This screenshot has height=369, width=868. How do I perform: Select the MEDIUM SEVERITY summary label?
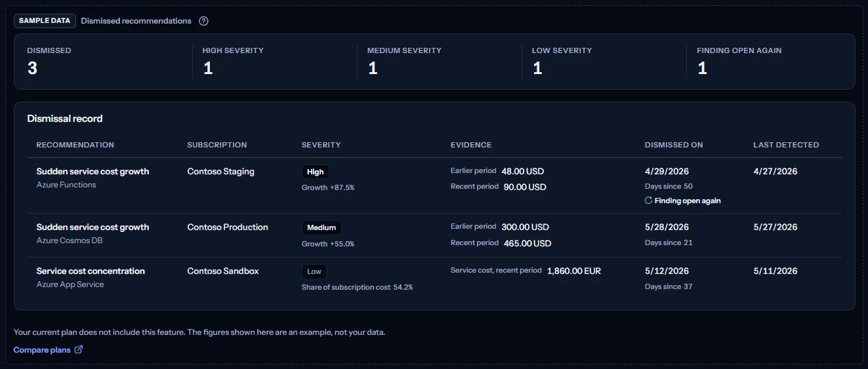tap(404, 50)
